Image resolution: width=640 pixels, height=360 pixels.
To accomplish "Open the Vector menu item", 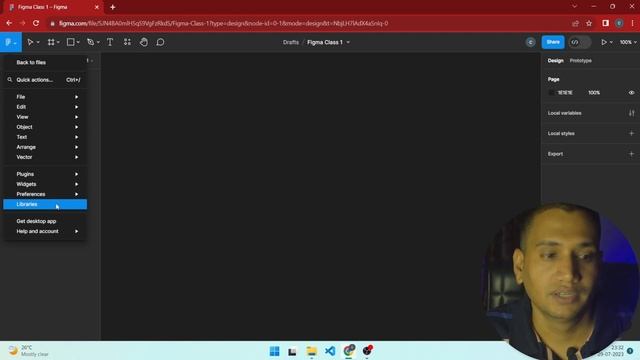I will tap(45, 157).
